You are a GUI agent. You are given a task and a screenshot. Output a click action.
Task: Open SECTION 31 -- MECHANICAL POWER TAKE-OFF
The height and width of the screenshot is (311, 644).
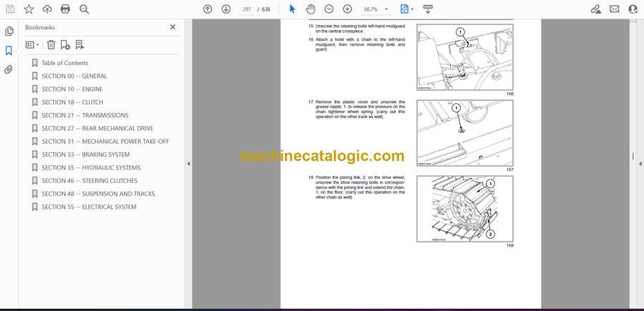coord(105,142)
